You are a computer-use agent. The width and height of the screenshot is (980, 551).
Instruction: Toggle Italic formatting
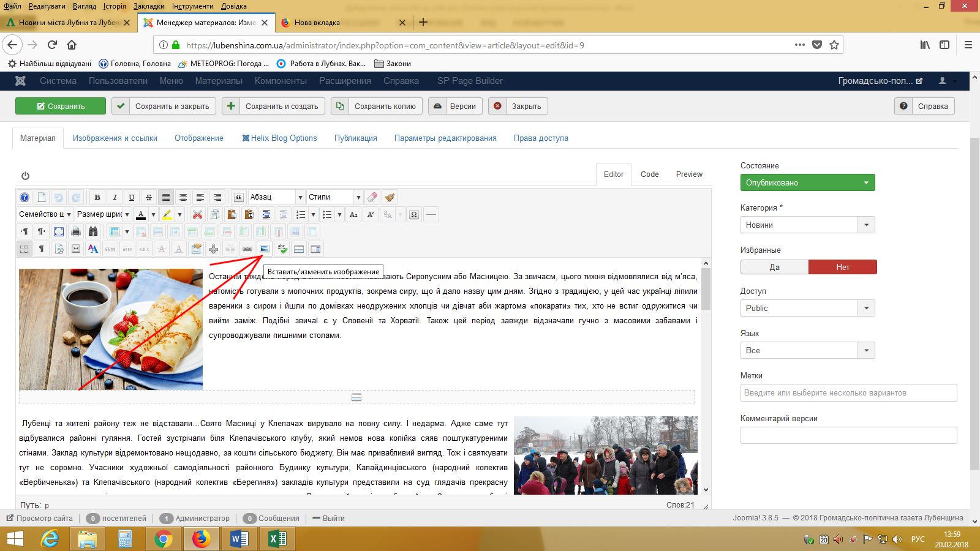(115, 197)
